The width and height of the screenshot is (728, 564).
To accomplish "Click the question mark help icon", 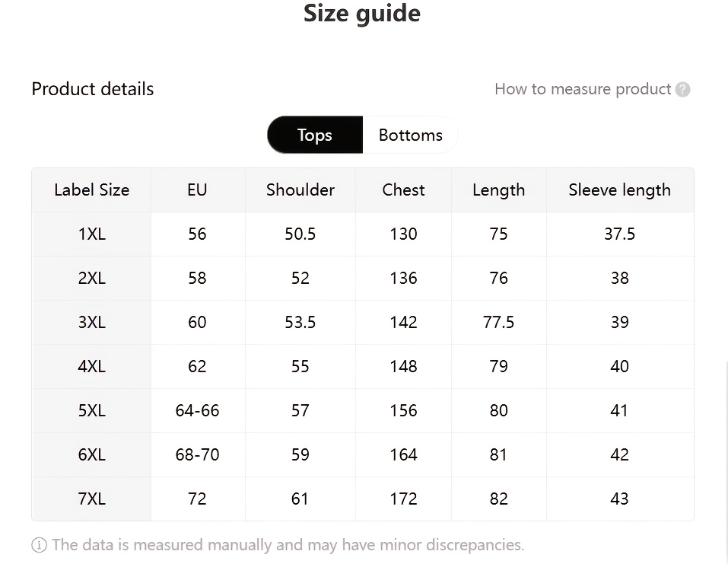I will click(683, 90).
